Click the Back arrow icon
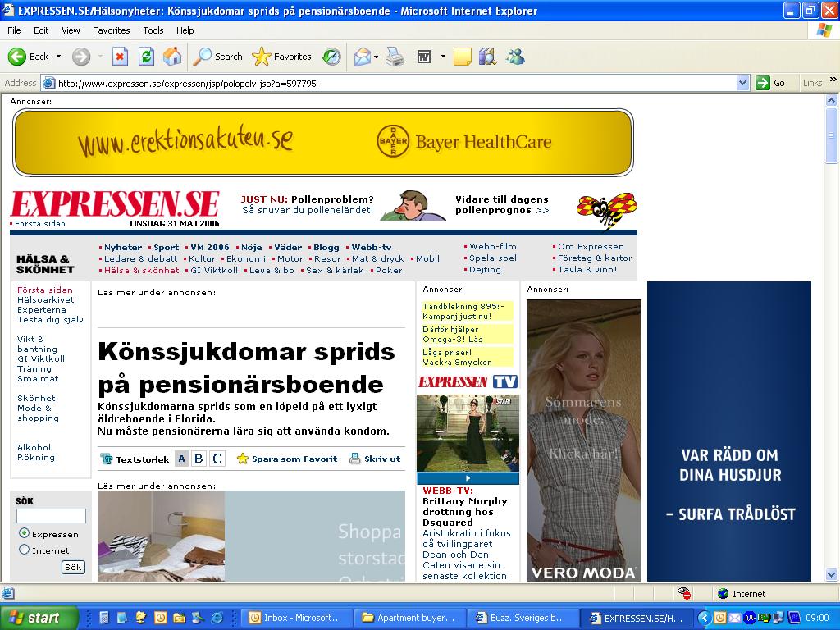 16,57
